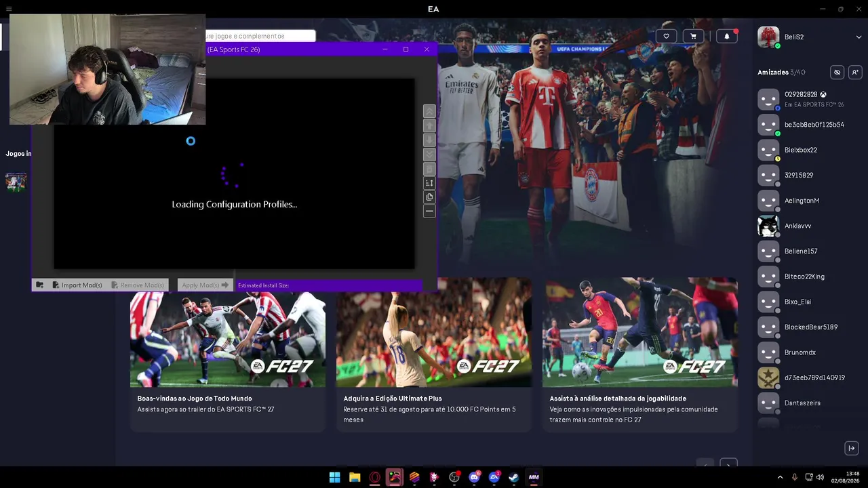Viewport: 868px width, 488px height.
Task: Open BeliS2 profile avatar
Action: [x=768, y=37]
